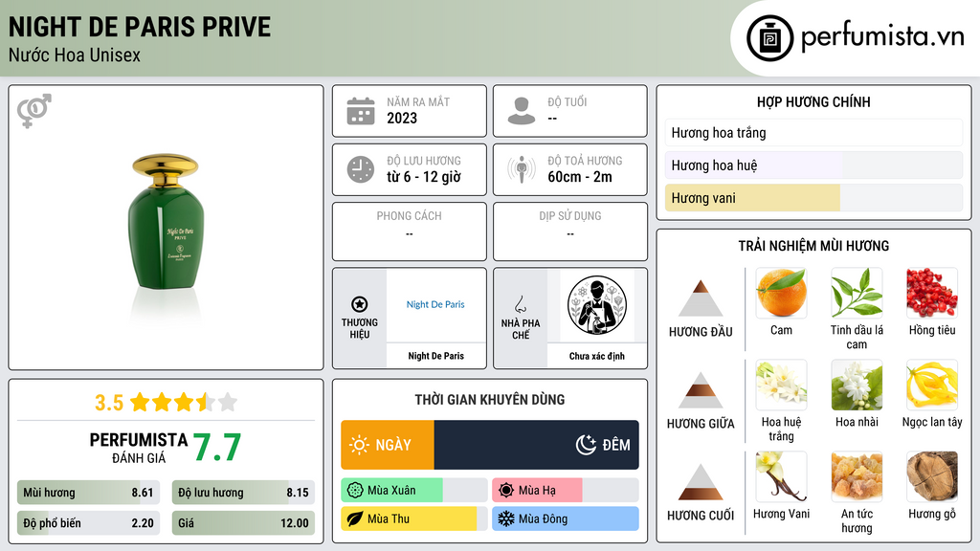The height and width of the screenshot is (551, 980).
Task: Select the An tức hương benzoin image
Action: pos(857,476)
